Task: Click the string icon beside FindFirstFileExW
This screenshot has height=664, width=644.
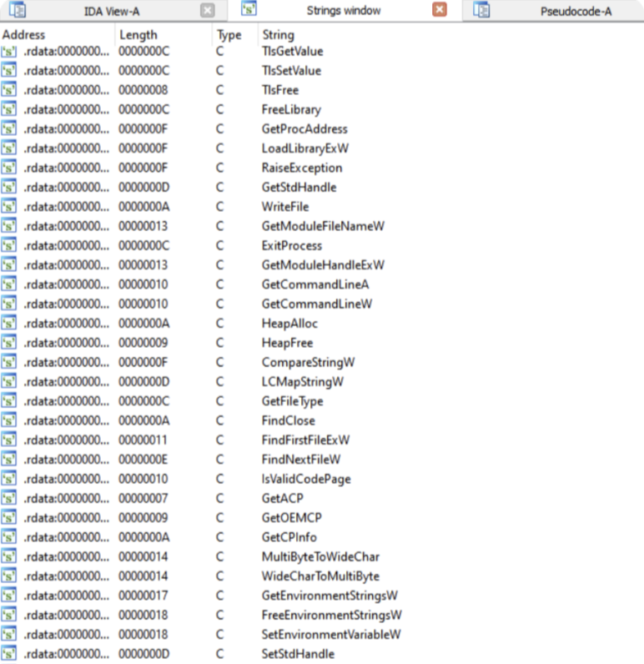Action: point(9,440)
